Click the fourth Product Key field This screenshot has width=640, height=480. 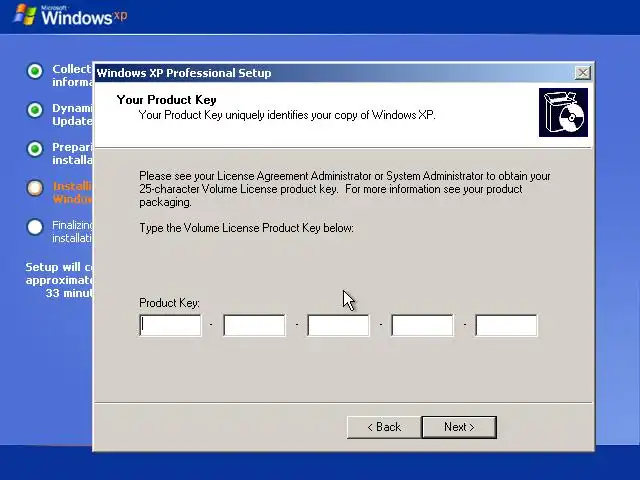[x=422, y=325]
